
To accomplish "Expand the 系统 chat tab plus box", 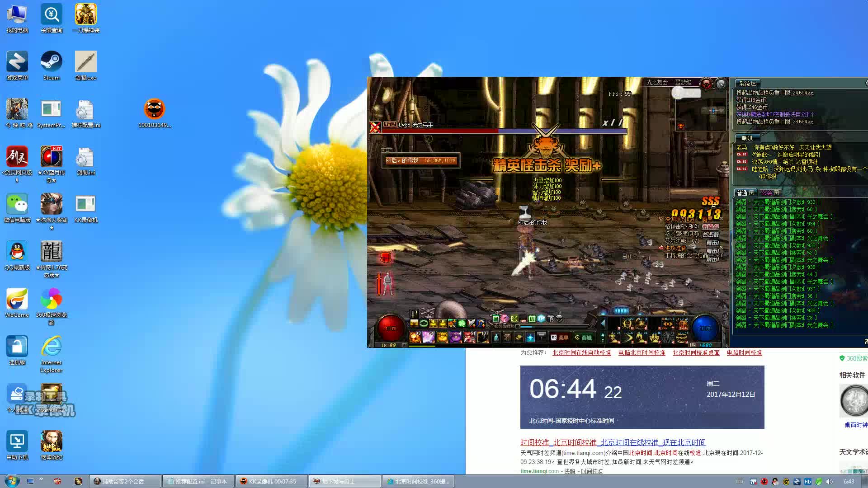I will tap(754, 84).
